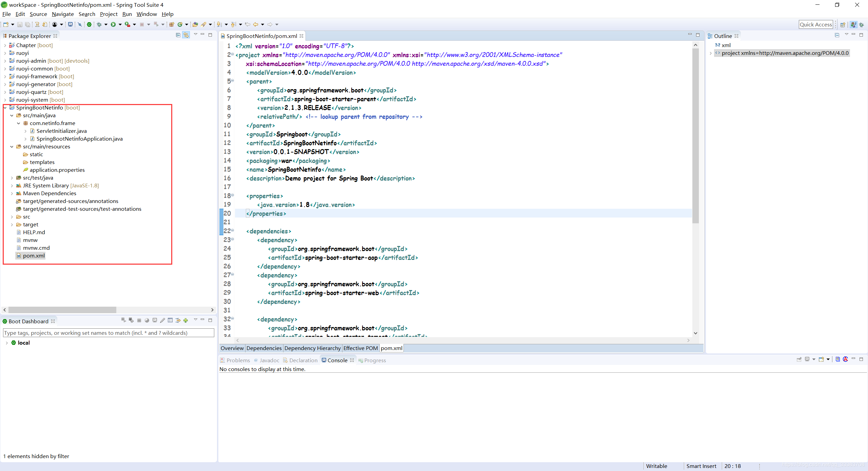Click the New Java Class icon

point(180,24)
